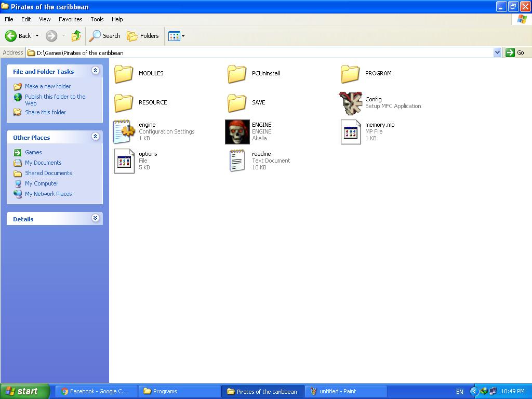532x399 pixels.
Task: Open the Views dropdown arrow
Action: coord(183,36)
